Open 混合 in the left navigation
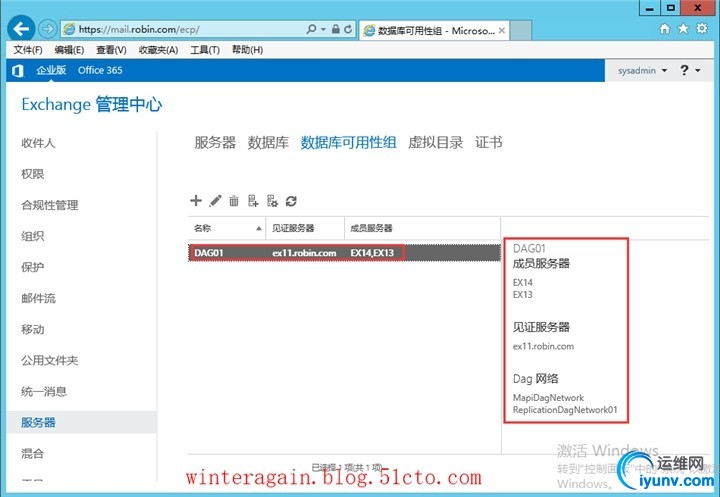Screen dimensions: 720x497 click(32, 453)
